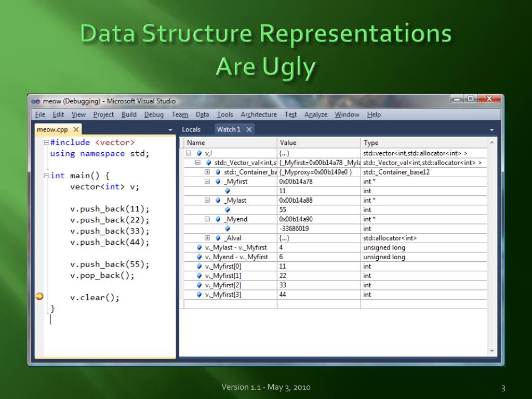Open the Data menu

tap(202, 115)
